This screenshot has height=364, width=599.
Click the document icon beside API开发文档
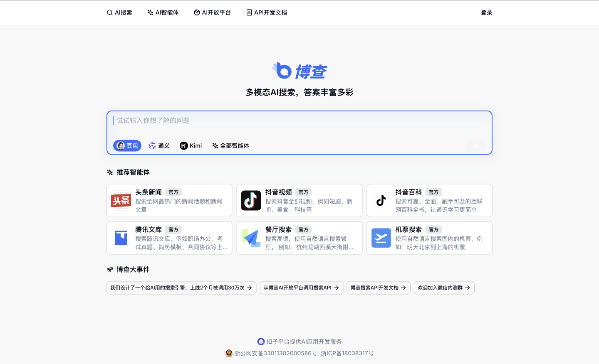point(249,12)
